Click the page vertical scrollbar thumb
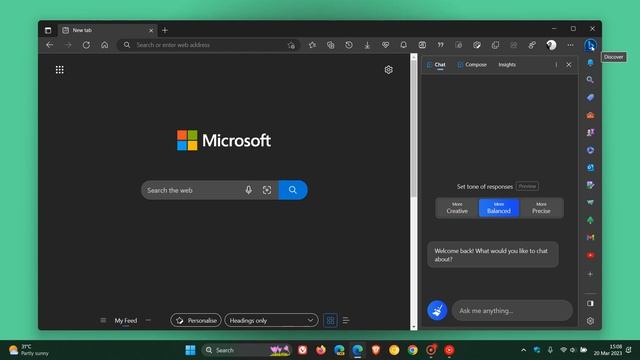640x360 pixels. click(x=414, y=128)
